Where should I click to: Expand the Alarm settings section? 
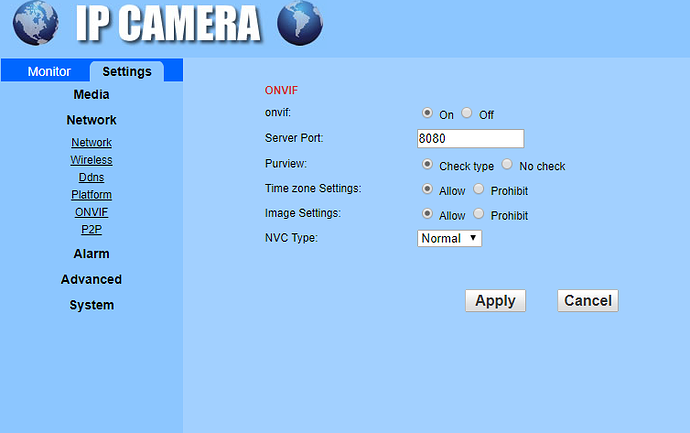(x=91, y=254)
